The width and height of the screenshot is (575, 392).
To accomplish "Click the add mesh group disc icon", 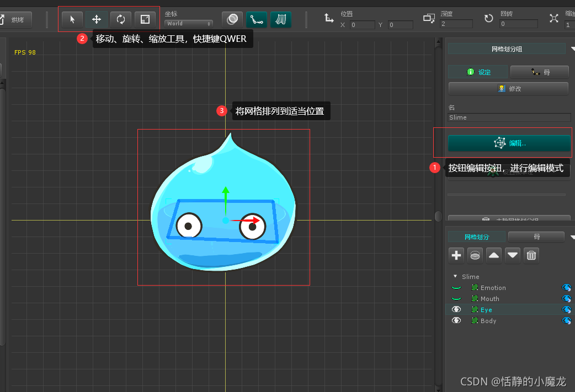I will coord(475,255).
